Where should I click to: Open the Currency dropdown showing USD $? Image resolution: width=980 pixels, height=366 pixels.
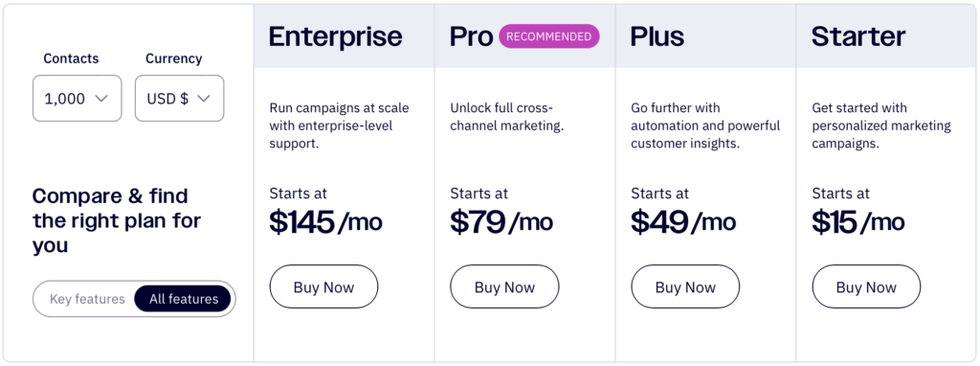pos(179,99)
